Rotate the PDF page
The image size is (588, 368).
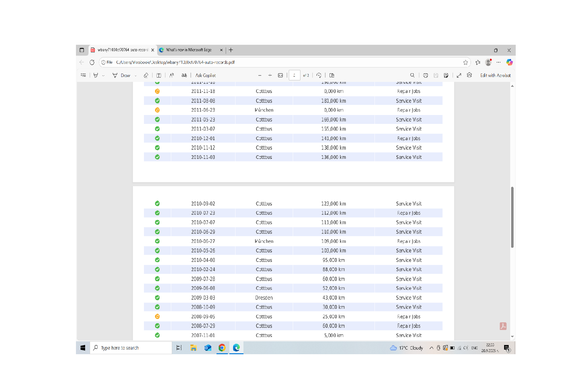(319, 75)
